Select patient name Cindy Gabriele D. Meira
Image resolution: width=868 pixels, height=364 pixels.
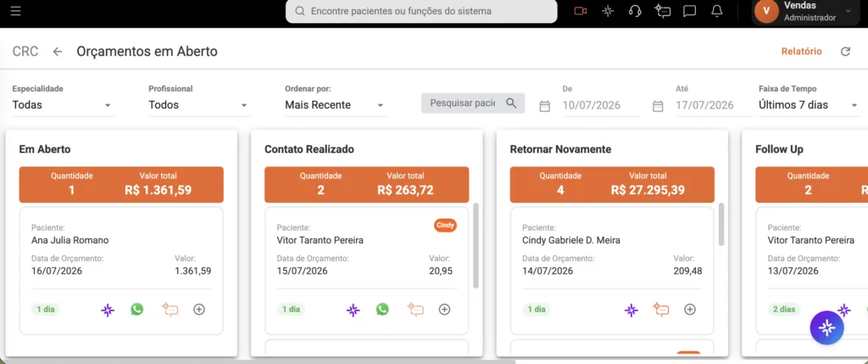point(571,240)
